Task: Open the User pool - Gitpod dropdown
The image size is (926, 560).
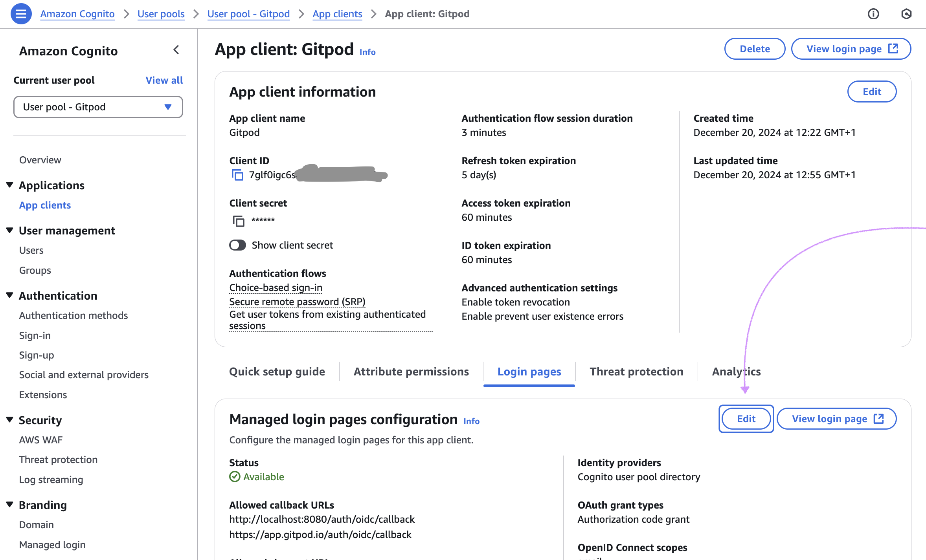Action: click(98, 107)
